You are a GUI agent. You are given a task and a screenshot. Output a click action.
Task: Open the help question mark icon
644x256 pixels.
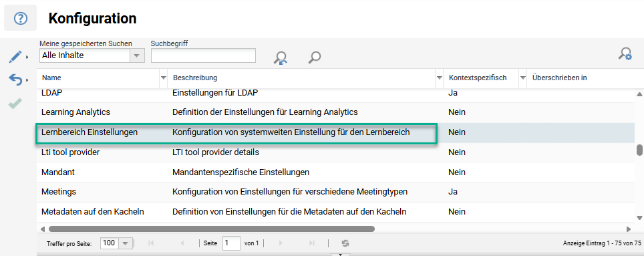point(21,18)
